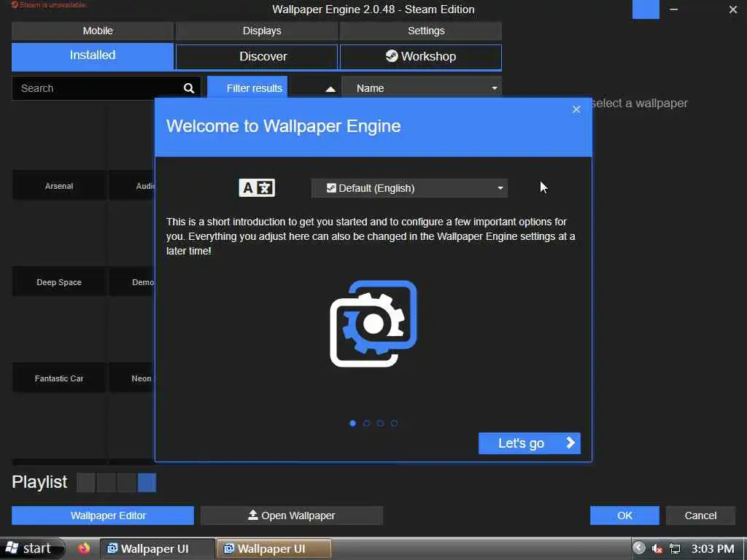The height and width of the screenshot is (560, 747).
Task: Click the Wallpaper Engine gear logo
Action: [x=373, y=323]
